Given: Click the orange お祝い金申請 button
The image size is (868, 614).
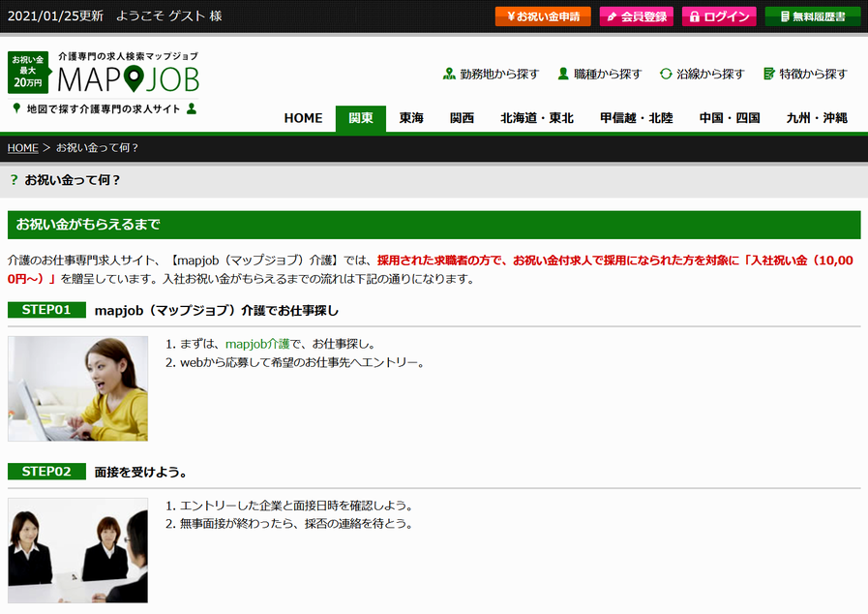Looking at the screenshot, I should 542,16.
